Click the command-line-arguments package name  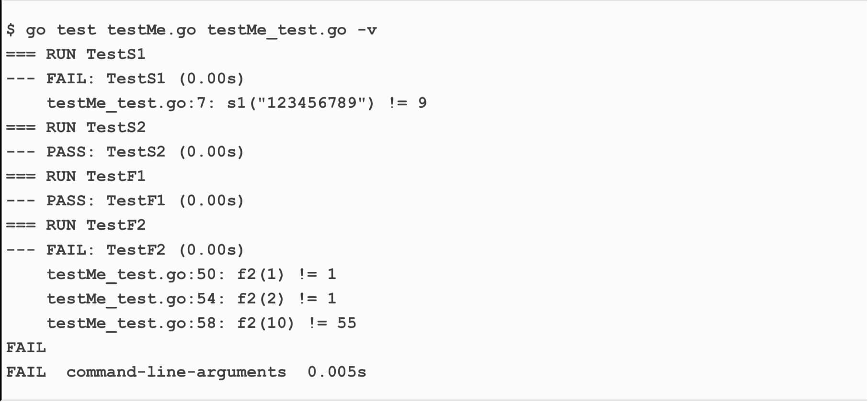[176, 372]
